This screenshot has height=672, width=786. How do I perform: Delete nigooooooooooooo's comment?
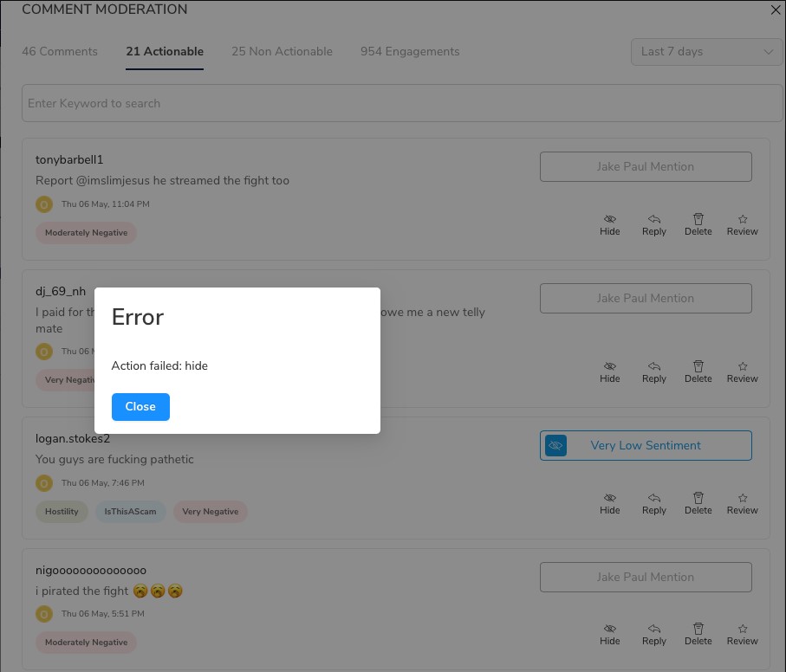pos(698,635)
